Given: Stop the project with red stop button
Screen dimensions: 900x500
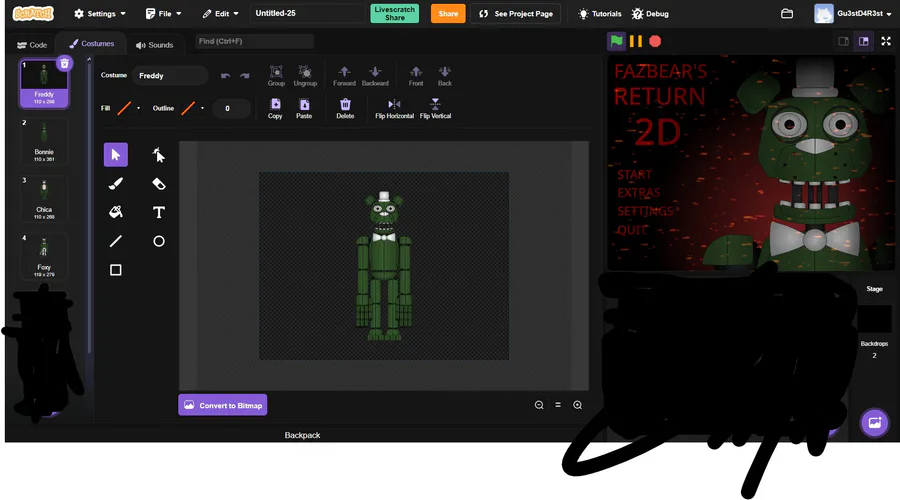Looking at the screenshot, I should pos(655,41).
